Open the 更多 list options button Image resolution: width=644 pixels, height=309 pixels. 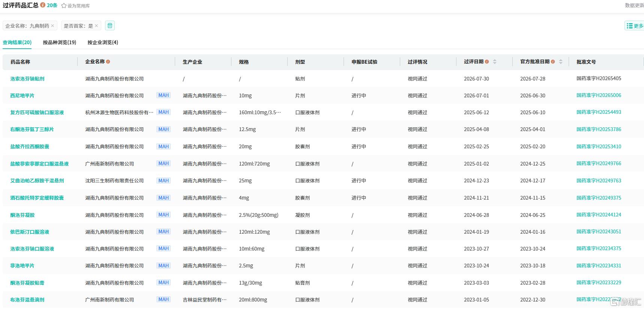pos(635,26)
